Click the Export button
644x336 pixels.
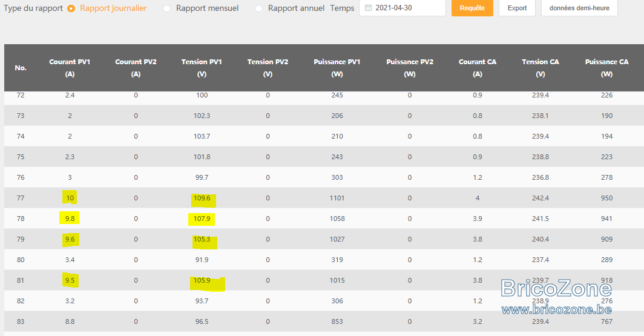(x=517, y=8)
